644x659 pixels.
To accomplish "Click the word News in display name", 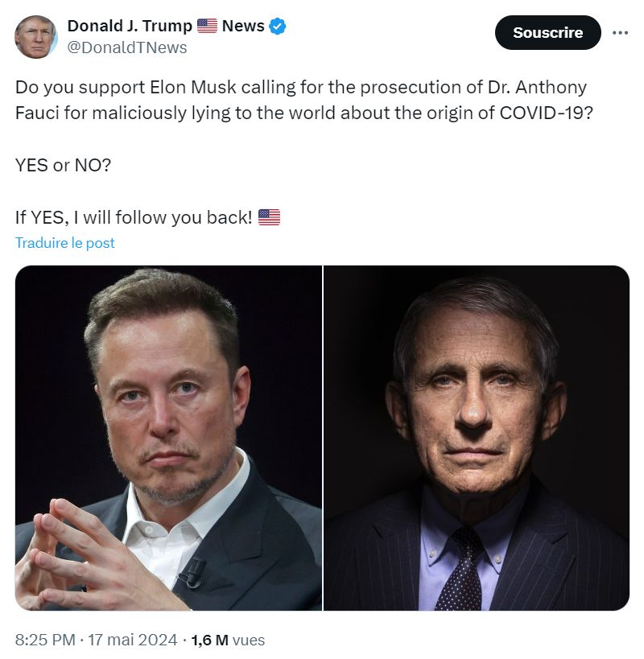I will pos(243,27).
